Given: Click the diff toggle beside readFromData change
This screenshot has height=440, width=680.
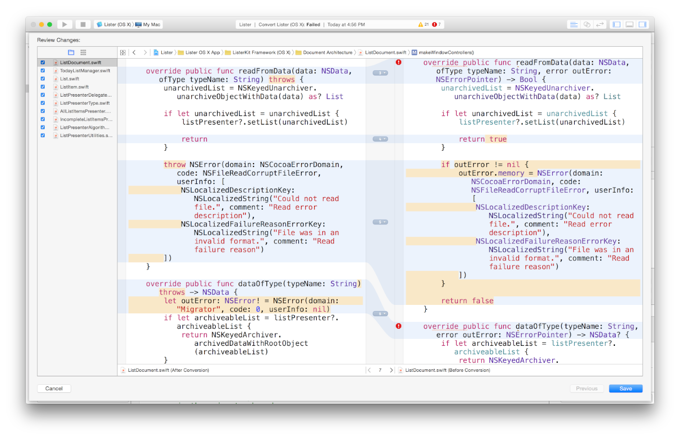Looking at the screenshot, I should [380, 73].
